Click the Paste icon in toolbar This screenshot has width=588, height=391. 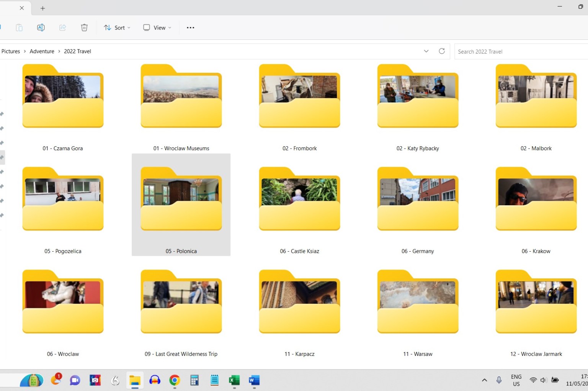(x=19, y=28)
